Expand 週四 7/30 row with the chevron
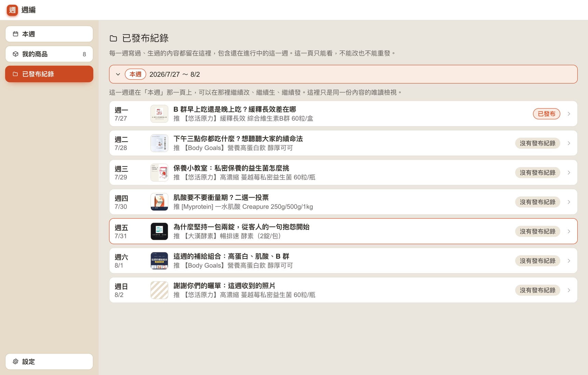 click(x=569, y=202)
